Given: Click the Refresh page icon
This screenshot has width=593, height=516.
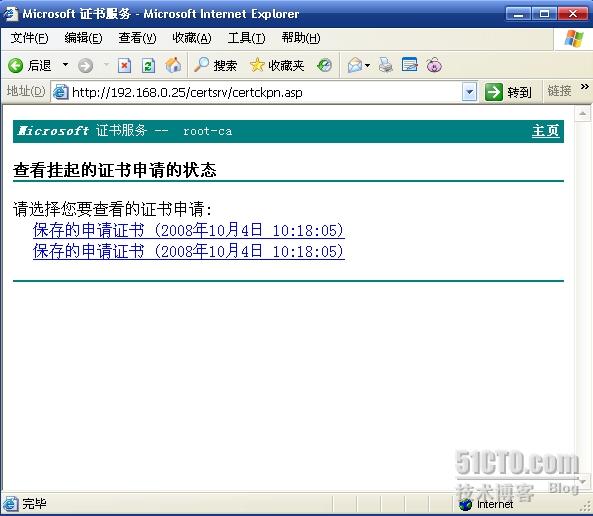Looking at the screenshot, I should click(148, 65).
